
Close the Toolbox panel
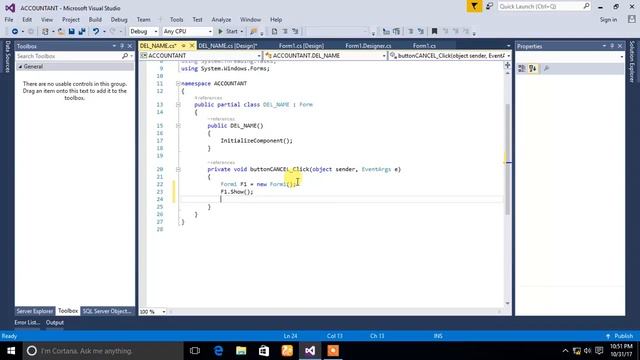[x=130, y=46]
